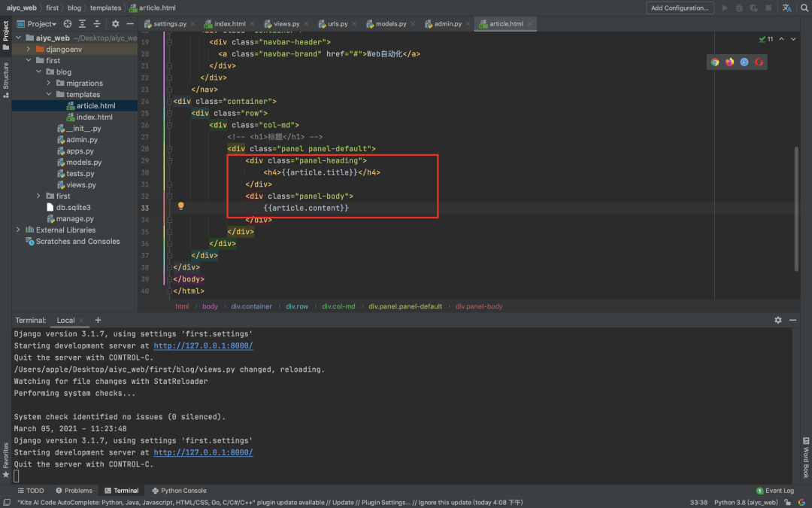Open the Python Console tab

tap(178, 491)
